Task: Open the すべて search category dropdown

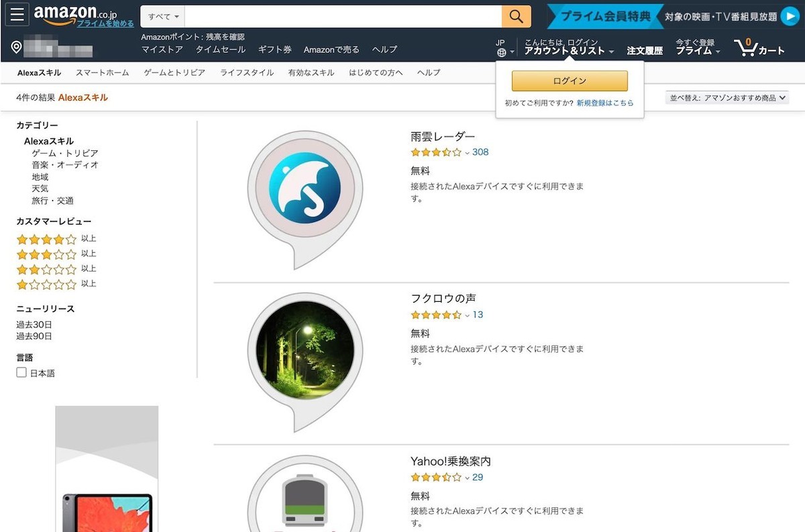Action: [x=163, y=16]
